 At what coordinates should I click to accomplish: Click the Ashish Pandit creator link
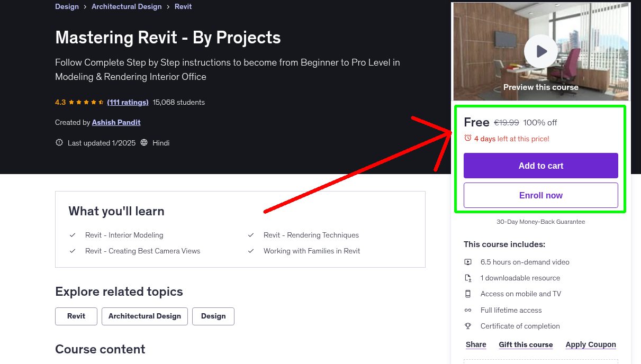(x=116, y=122)
